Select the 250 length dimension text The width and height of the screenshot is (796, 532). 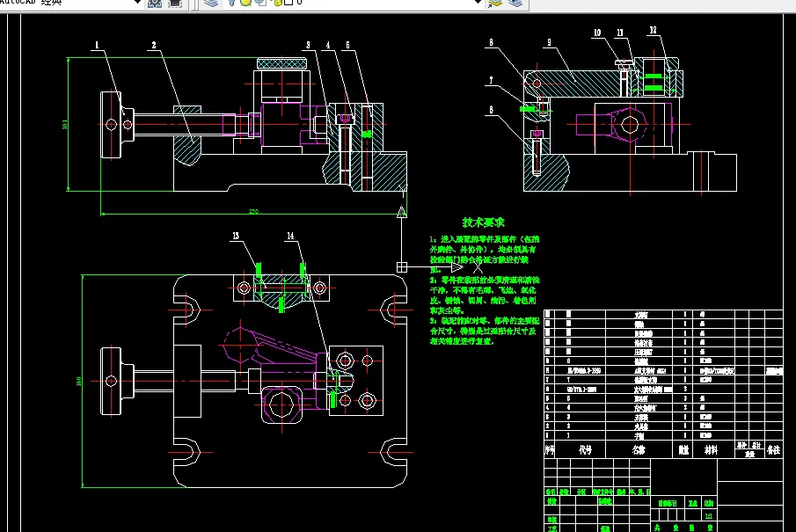point(253,211)
